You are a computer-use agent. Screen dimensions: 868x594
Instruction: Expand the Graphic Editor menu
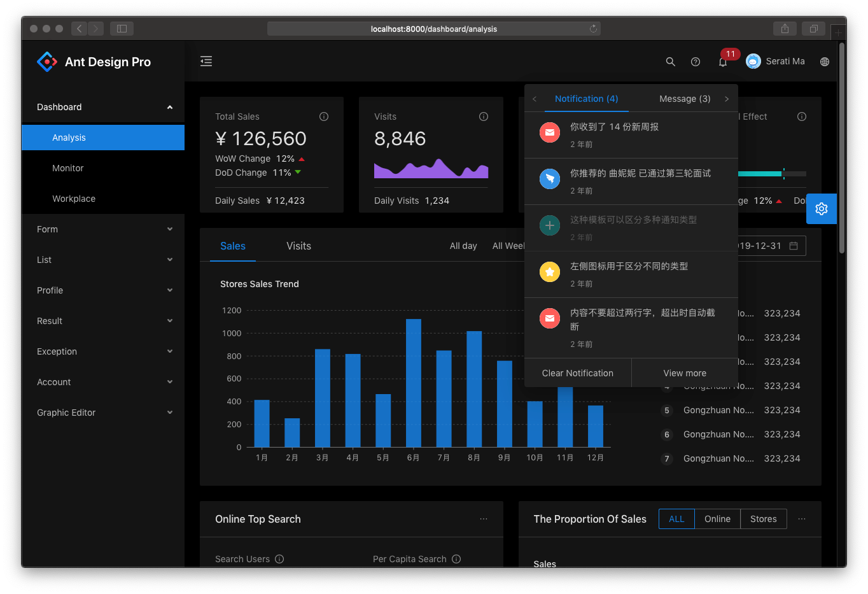coord(103,413)
